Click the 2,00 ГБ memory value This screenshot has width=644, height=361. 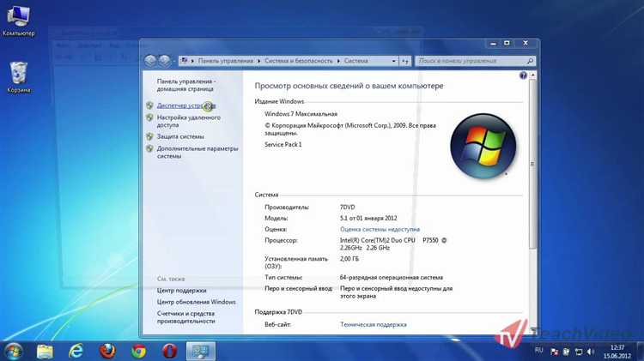(x=349, y=259)
